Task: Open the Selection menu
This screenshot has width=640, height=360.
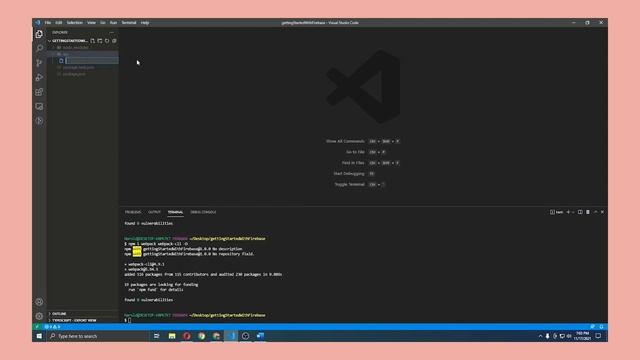Action: [x=75, y=23]
